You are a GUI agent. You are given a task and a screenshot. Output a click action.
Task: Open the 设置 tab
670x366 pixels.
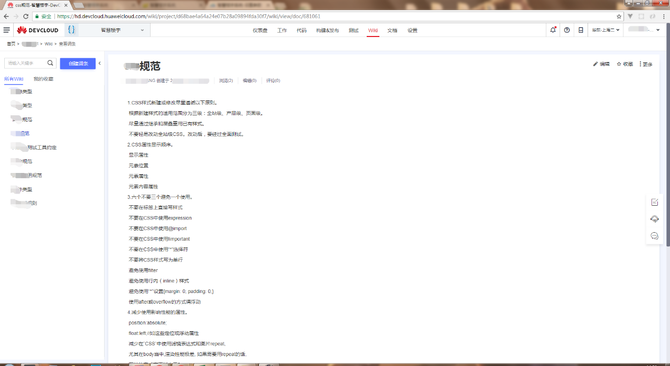coord(412,30)
